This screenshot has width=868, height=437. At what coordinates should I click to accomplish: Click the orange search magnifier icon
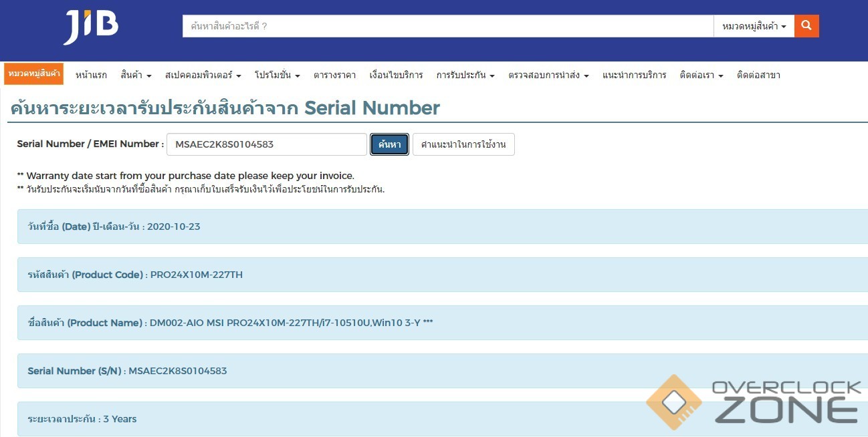point(806,26)
